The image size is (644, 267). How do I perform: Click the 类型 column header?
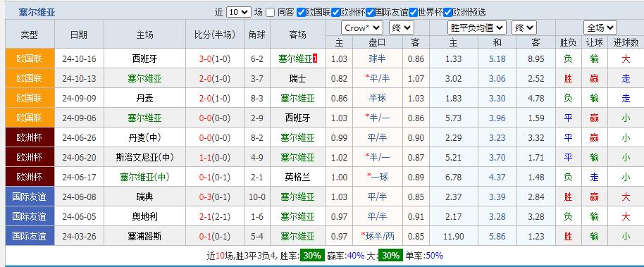tap(30, 35)
